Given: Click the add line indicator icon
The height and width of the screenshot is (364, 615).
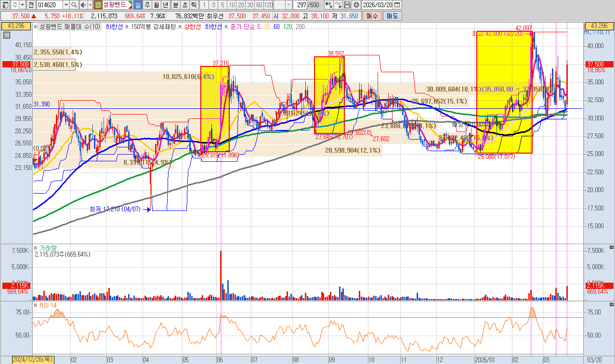Looking at the screenshot, I should point(338,5).
